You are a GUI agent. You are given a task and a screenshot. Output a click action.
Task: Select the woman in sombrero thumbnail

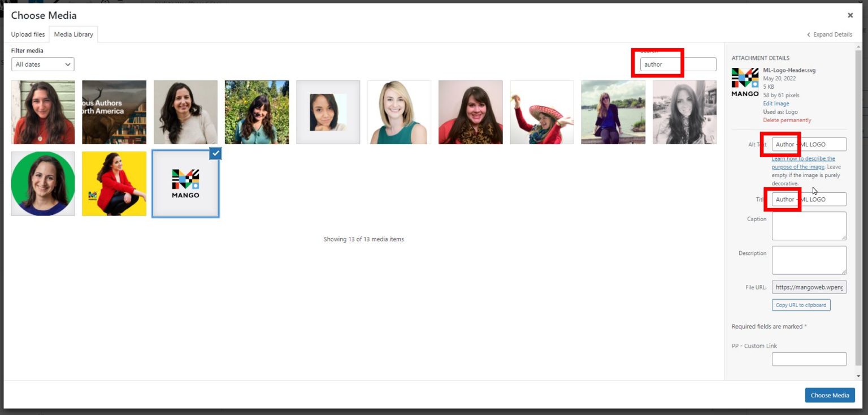pyautogui.click(x=542, y=112)
